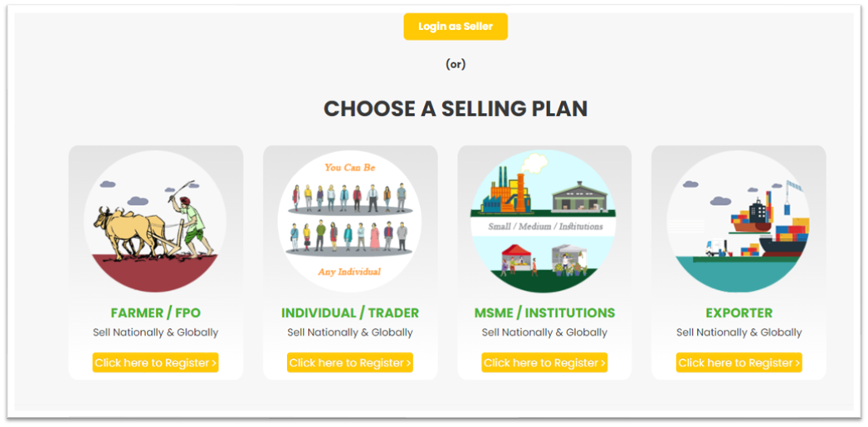The image size is (868, 427).
Task: Click 'Sell Nationally & Globally' under Farmer / FPO
Action: point(155,333)
